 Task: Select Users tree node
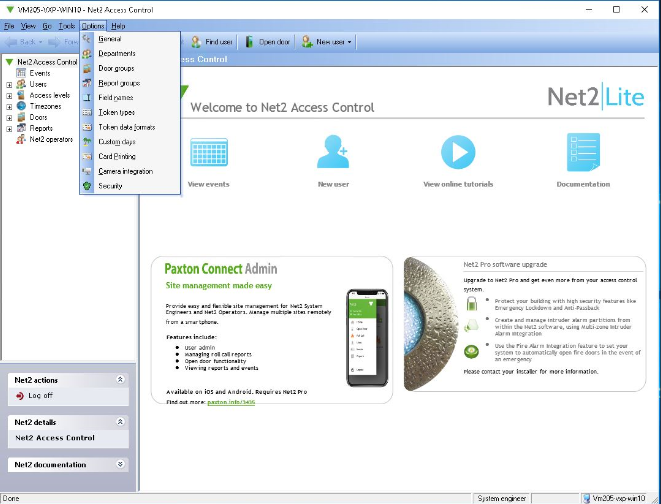click(38, 84)
